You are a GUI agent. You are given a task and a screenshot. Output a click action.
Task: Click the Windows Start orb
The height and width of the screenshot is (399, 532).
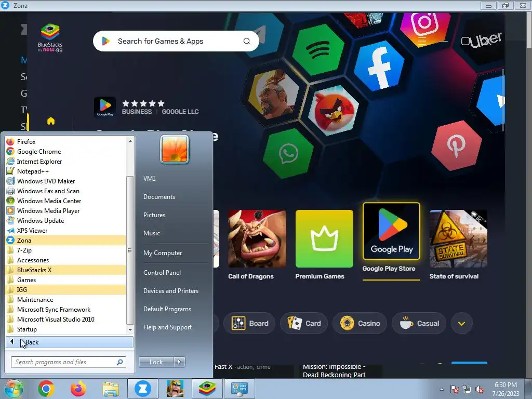(14, 389)
